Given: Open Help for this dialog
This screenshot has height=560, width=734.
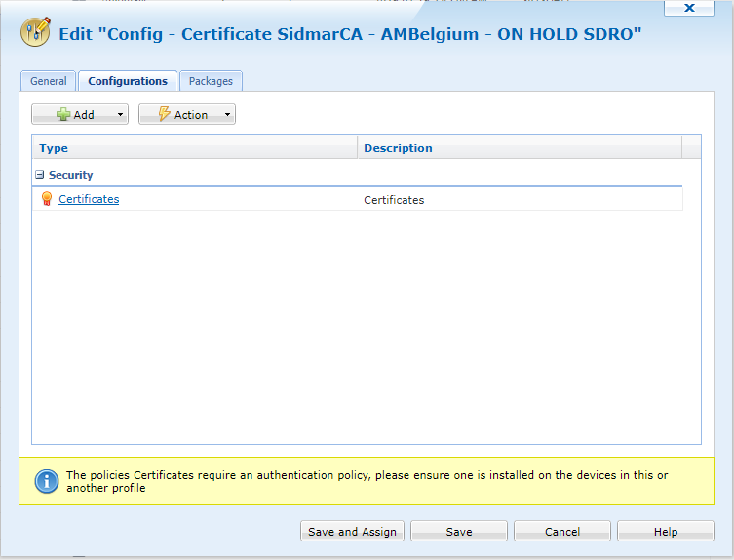Looking at the screenshot, I should [665, 532].
